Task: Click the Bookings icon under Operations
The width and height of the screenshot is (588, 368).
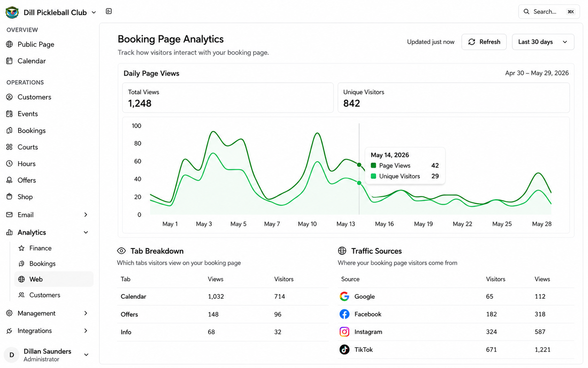Action: click(x=10, y=130)
